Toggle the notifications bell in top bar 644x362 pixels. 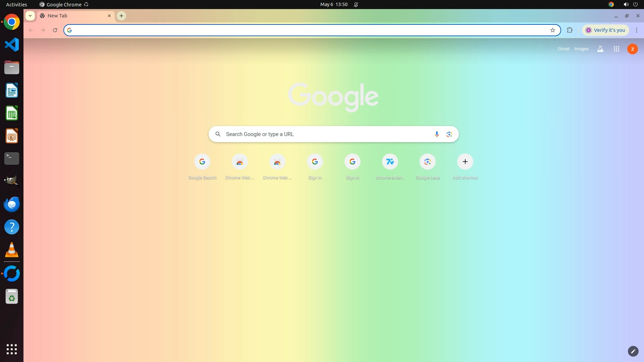356,4
